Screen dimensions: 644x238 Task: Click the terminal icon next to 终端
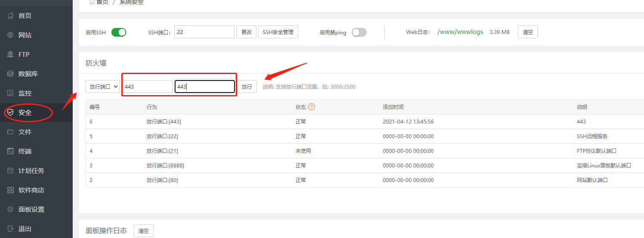(11, 151)
